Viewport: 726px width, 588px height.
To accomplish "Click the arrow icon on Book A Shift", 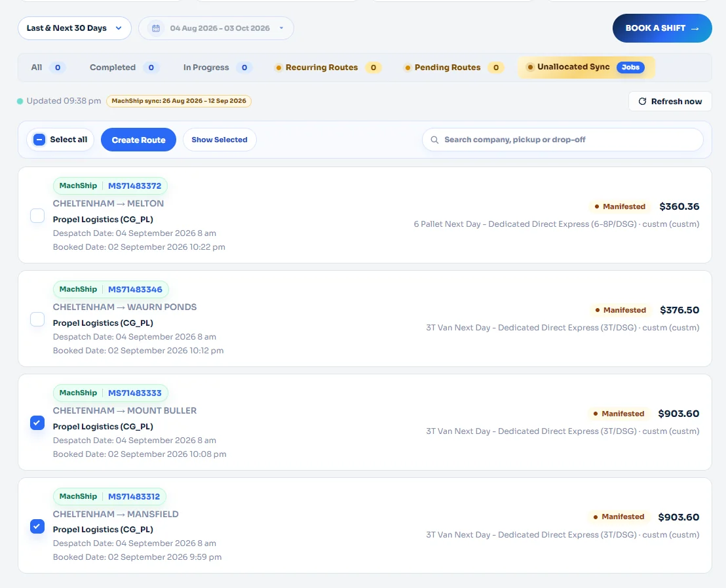I will 695,28.
